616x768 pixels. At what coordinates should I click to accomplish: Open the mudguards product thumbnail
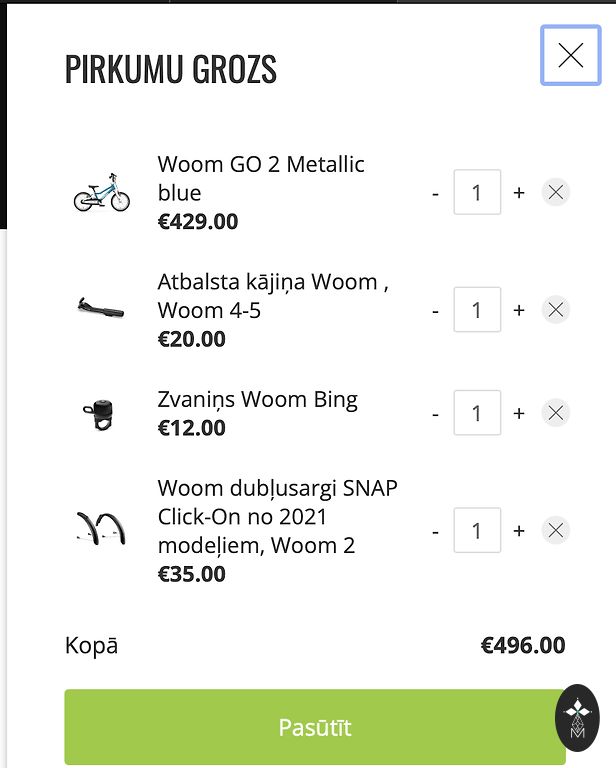click(x=102, y=529)
